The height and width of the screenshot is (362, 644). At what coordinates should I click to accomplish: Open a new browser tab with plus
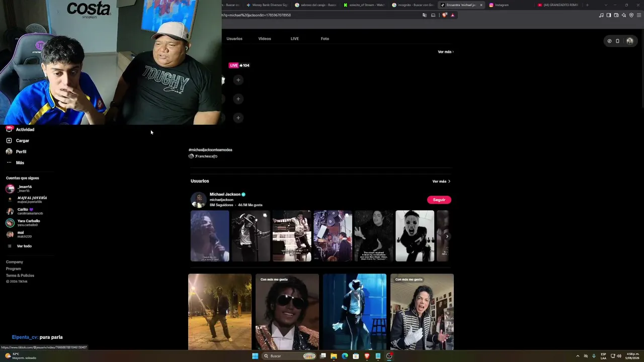587,5
